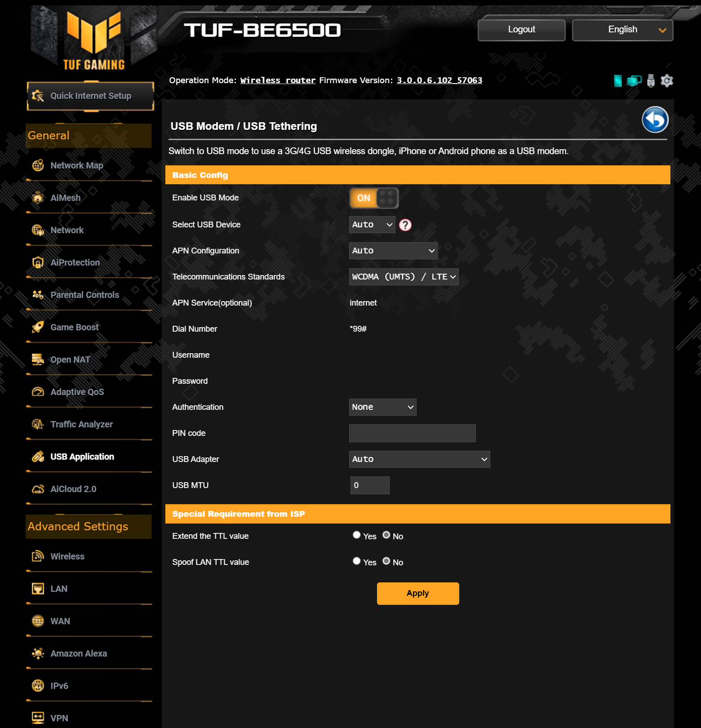The width and height of the screenshot is (701, 728).
Task: Click the Amazon Alexa icon
Action: (38, 653)
